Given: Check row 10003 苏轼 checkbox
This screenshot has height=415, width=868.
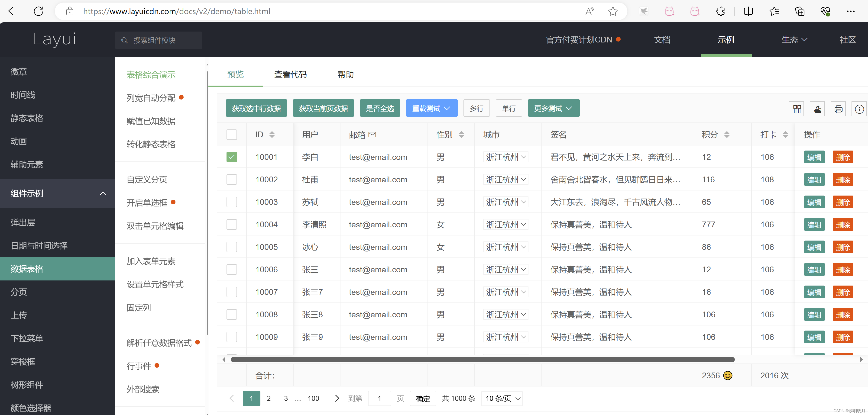Looking at the screenshot, I should pos(231,202).
